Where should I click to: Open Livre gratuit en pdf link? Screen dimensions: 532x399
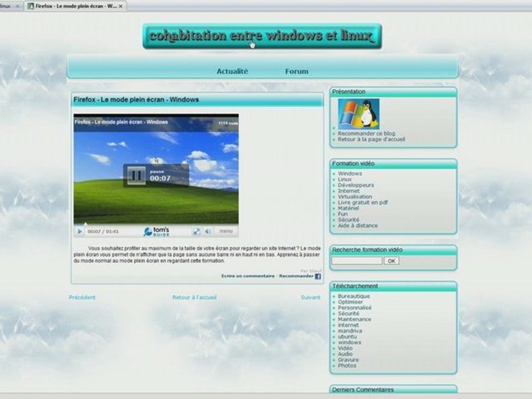tap(362, 202)
